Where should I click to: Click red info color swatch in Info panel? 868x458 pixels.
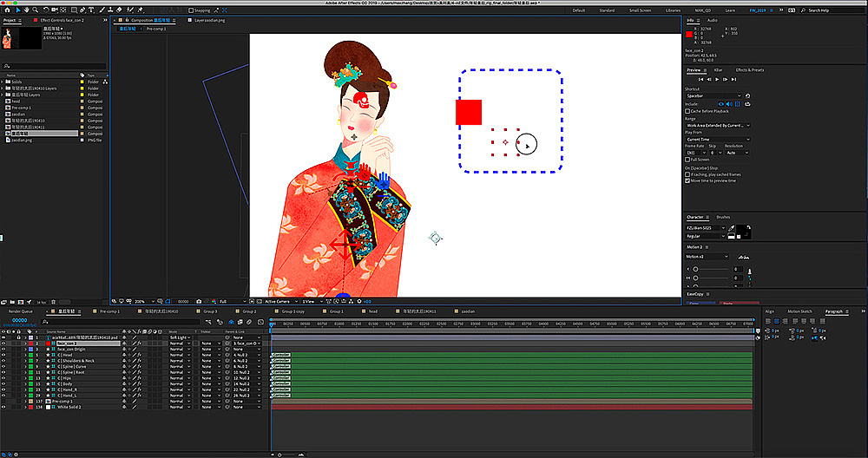click(688, 35)
